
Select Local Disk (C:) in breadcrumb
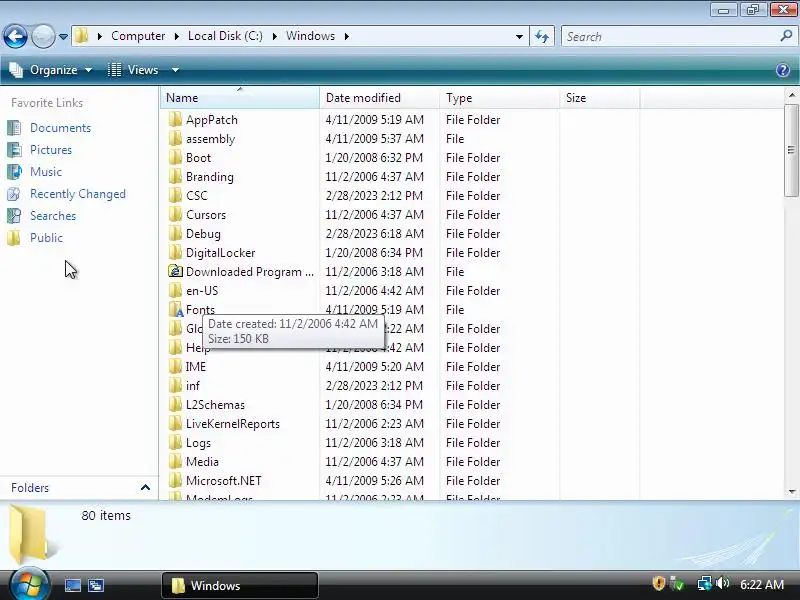tap(225, 36)
